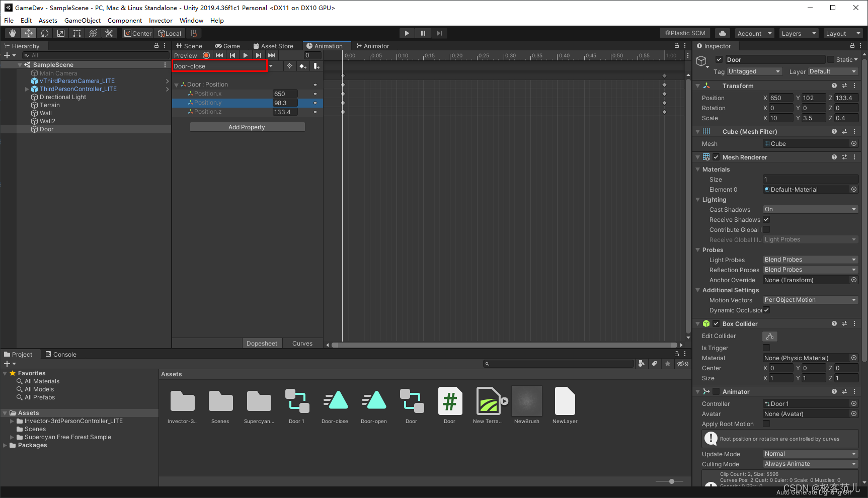Toggle the Static checkbox

pyautogui.click(x=831, y=59)
